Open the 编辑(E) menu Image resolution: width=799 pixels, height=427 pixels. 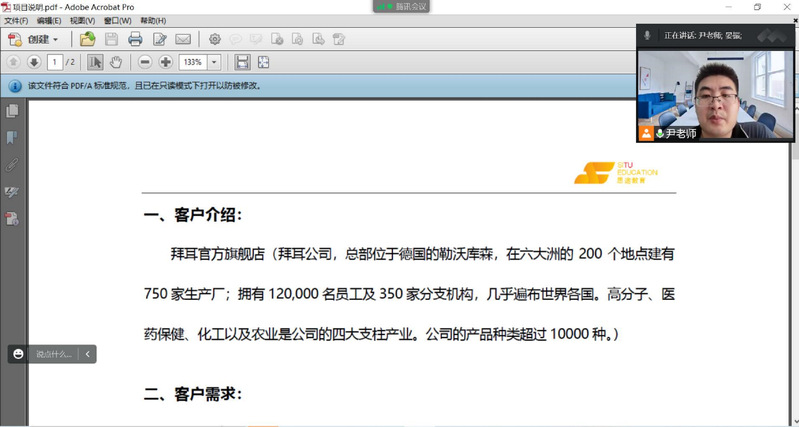[x=49, y=21]
